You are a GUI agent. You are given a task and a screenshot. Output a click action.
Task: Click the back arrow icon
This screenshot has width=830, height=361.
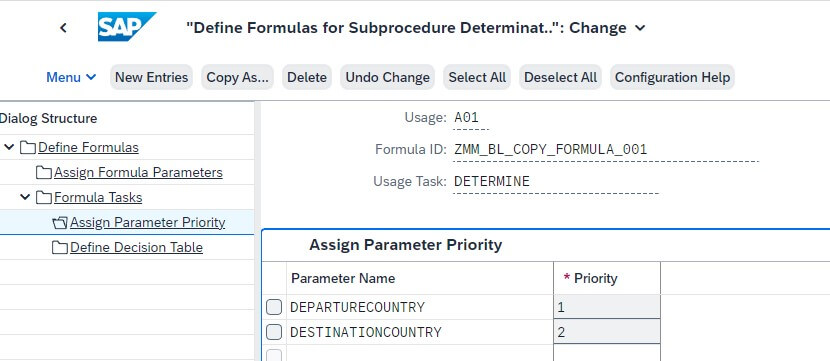click(63, 28)
